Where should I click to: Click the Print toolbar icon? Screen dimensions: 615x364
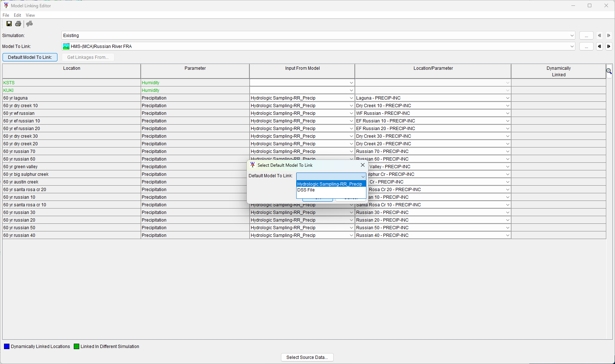[18, 24]
